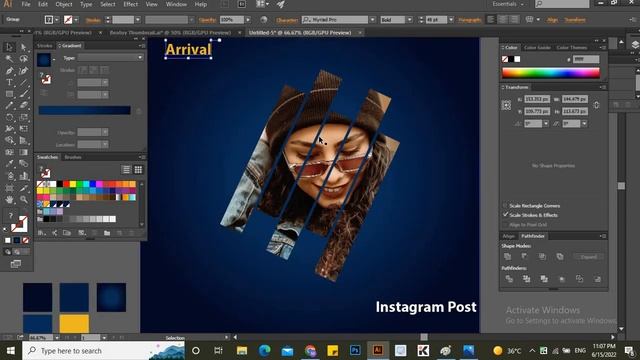The image size is (640, 360).
Task: Click the Intersect shape mode icon
Action: click(542, 257)
